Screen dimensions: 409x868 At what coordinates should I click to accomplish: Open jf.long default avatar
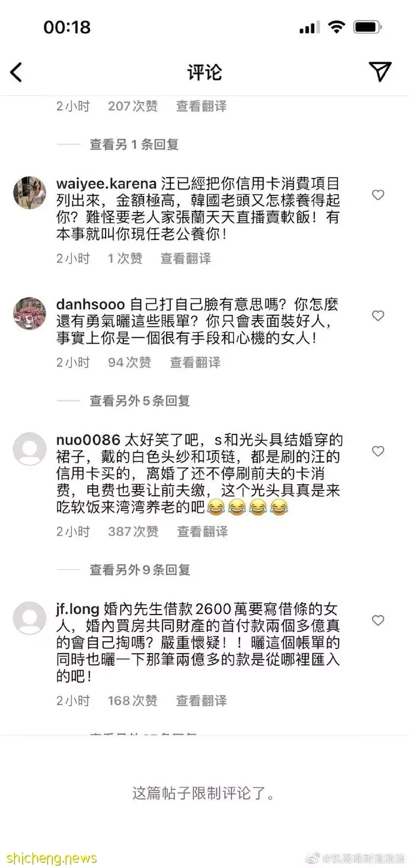(x=30, y=618)
